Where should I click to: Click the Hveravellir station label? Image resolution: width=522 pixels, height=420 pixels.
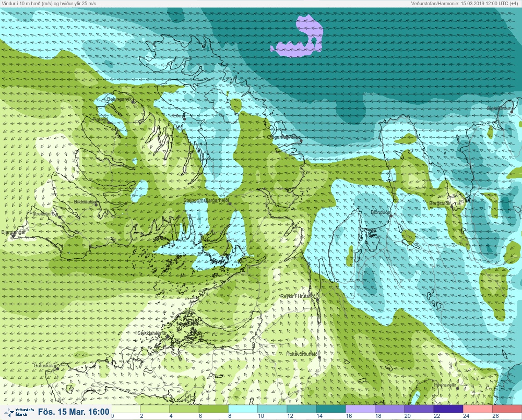pos(445,385)
